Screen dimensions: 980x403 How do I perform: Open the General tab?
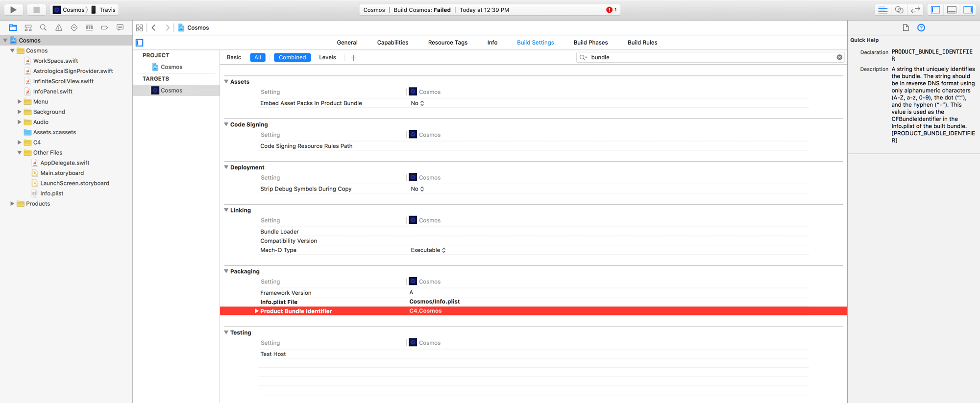[347, 43]
